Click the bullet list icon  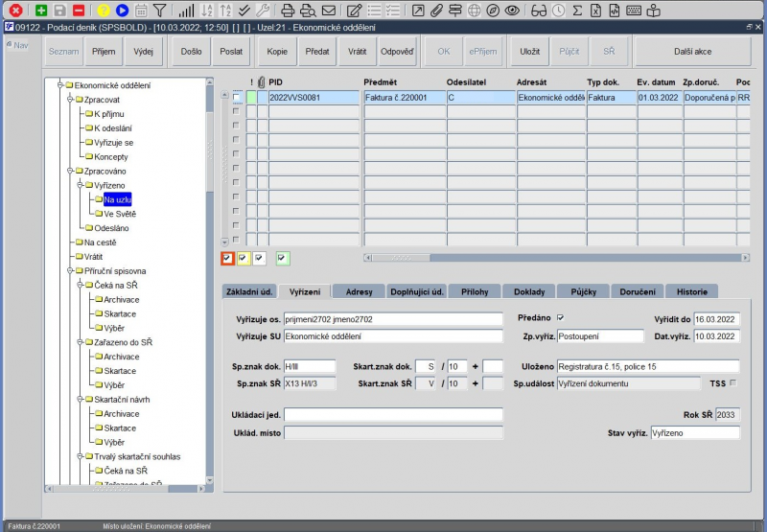pos(374,10)
